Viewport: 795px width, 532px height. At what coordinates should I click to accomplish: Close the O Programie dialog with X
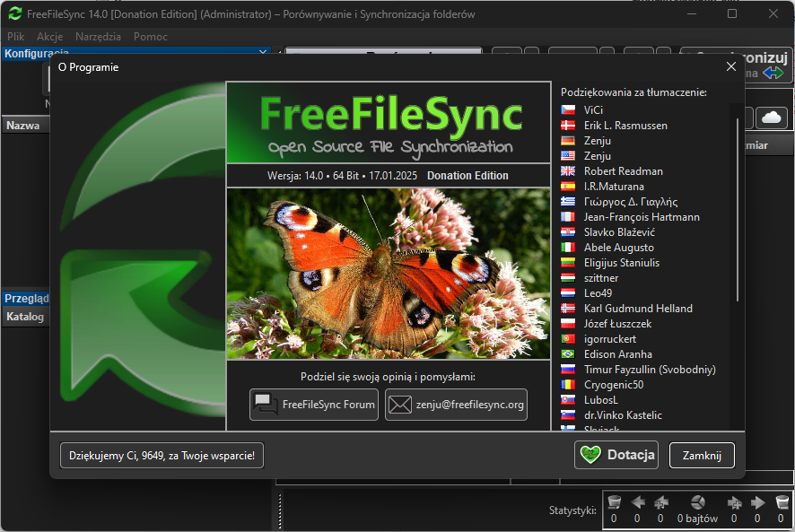(x=731, y=67)
